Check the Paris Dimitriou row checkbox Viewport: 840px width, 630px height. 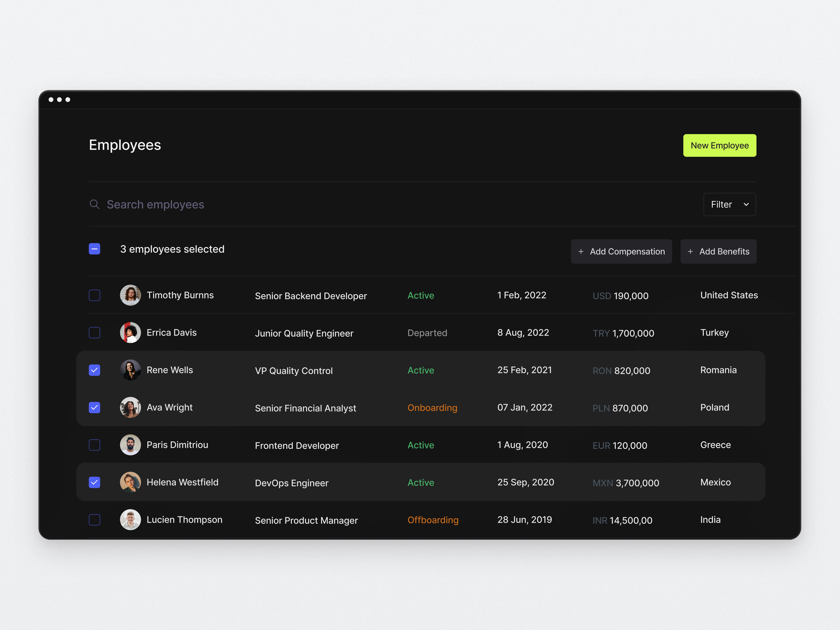click(94, 445)
